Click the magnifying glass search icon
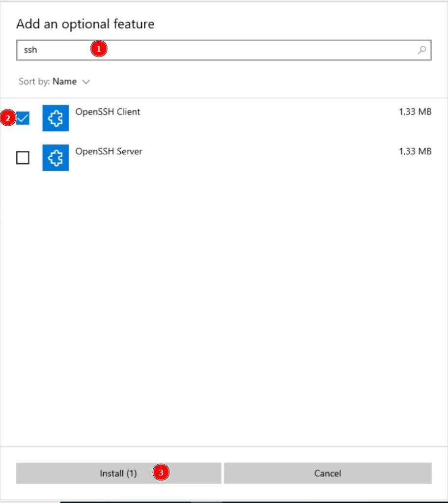 (x=421, y=50)
